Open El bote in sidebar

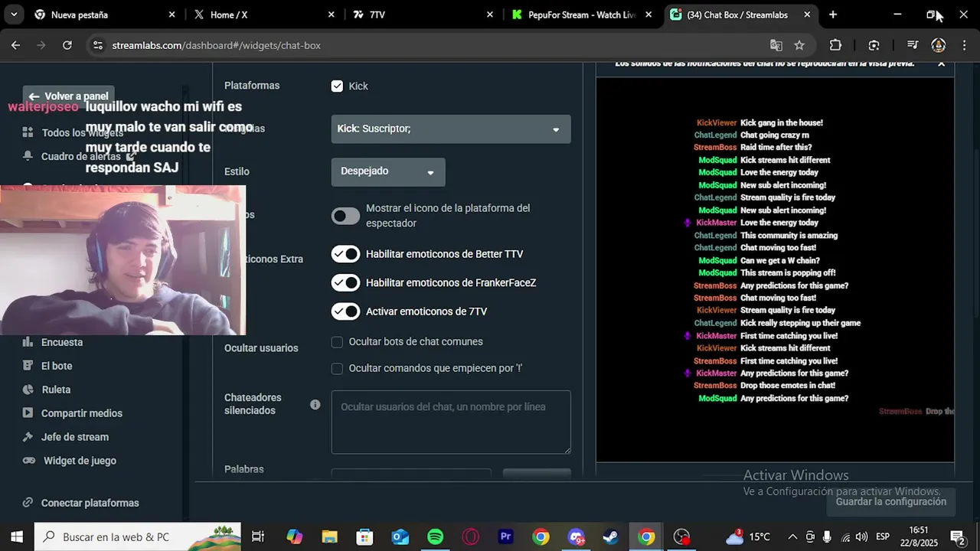pos(57,366)
